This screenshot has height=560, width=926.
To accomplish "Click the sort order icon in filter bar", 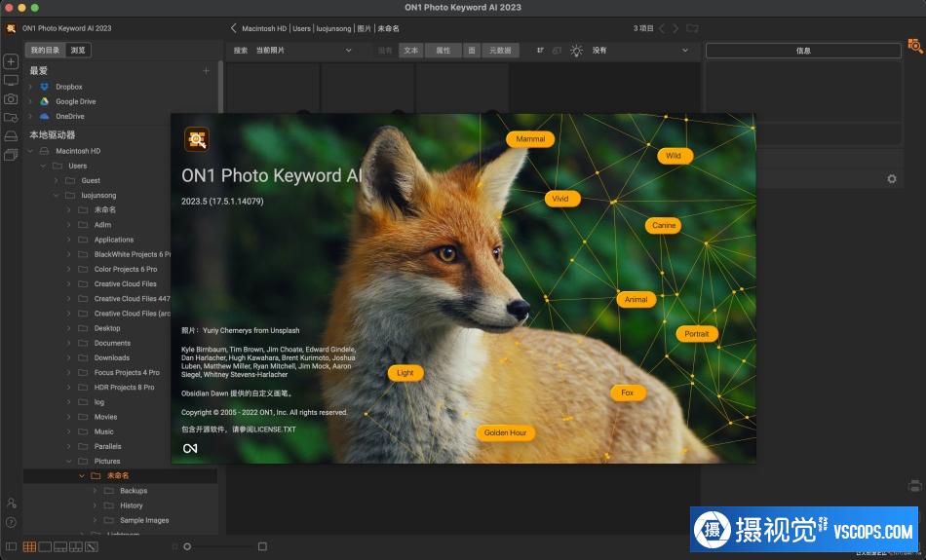I will [540, 51].
